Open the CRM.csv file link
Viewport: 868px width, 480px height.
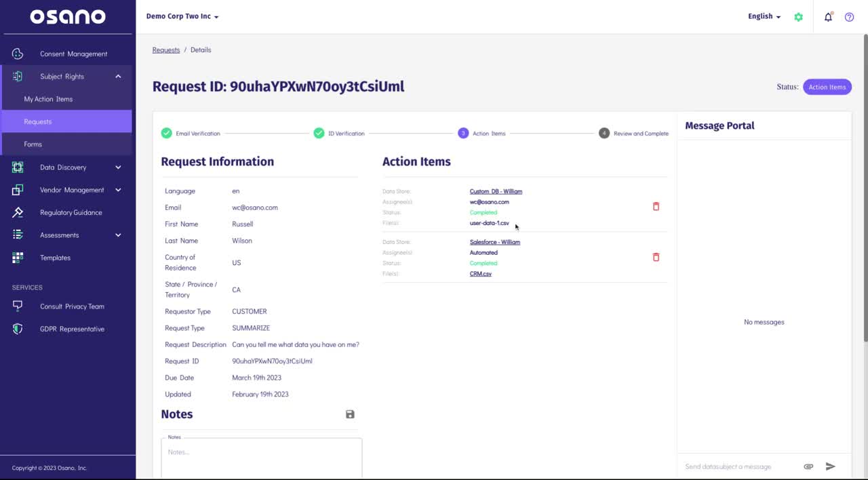pos(481,274)
